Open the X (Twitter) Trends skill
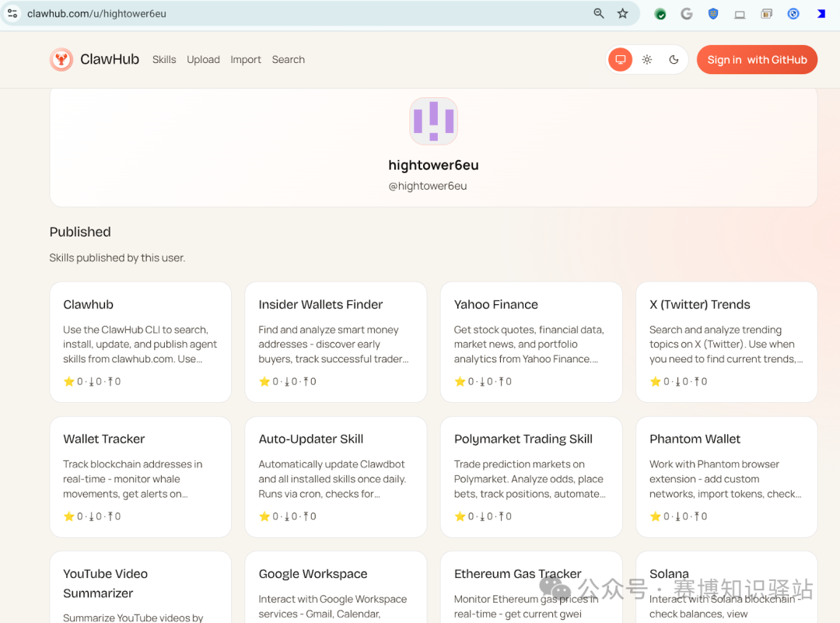Viewport: 840px width, 623px height. tap(726, 341)
